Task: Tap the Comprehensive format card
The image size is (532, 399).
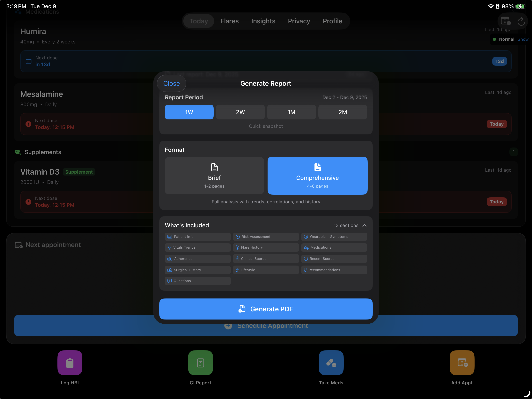Action: coord(317,176)
